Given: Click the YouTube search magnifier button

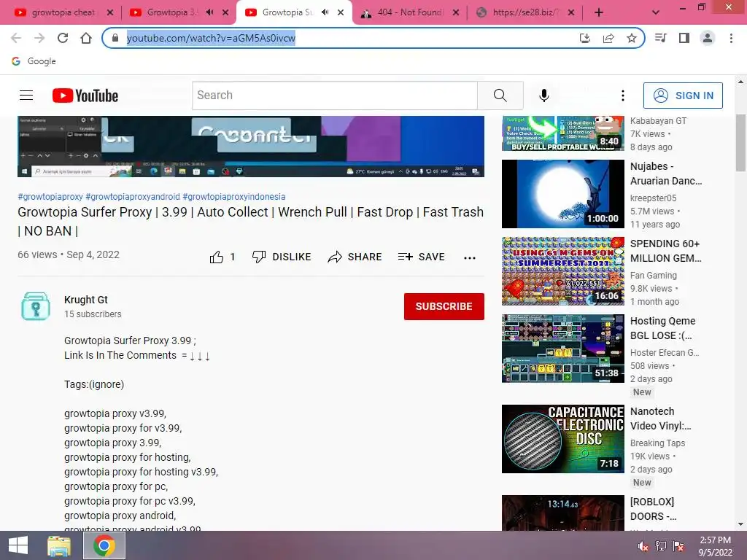Looking at the screenshot, I should point(500,96).
